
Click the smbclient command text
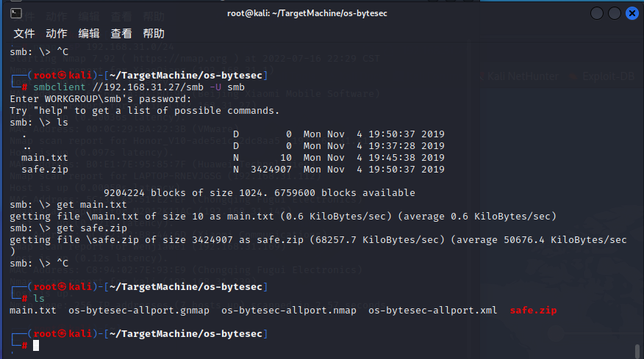point(59,87)
